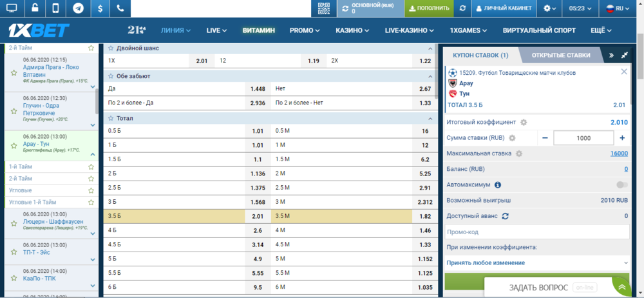Collapse the Тотал section

(x=430, y=119)
